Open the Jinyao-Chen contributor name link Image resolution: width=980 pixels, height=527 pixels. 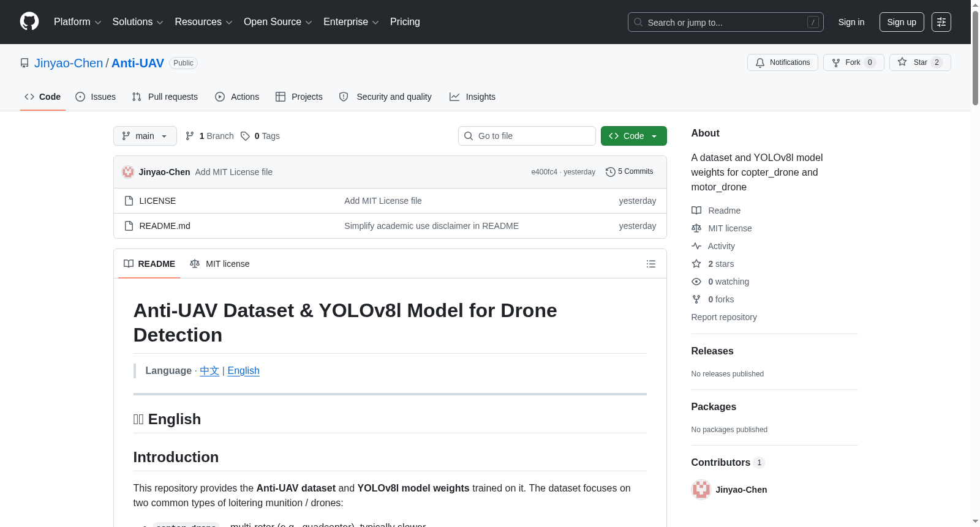point(741,490)
